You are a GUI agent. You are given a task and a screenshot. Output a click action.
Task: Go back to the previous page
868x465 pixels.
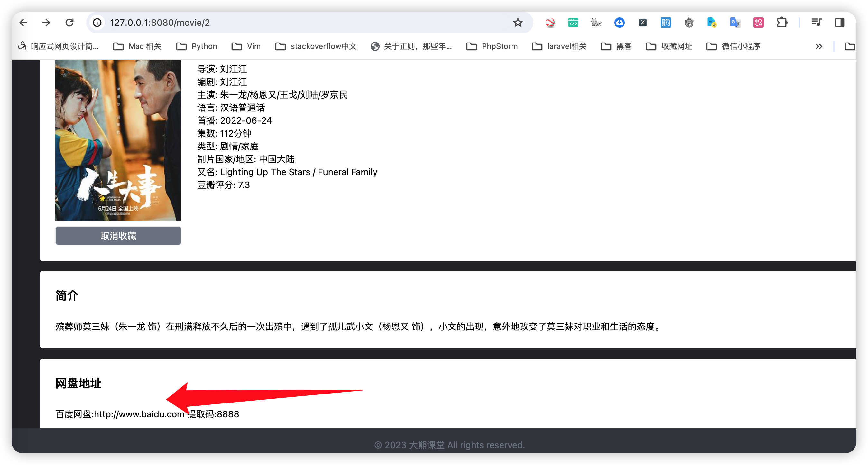pos(23,23)
